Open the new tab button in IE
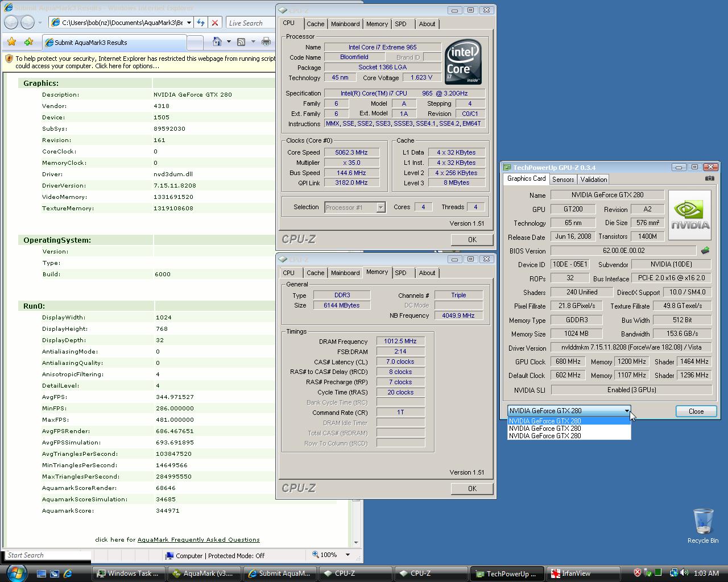728x582 pixels. click(x=195, y=42)
